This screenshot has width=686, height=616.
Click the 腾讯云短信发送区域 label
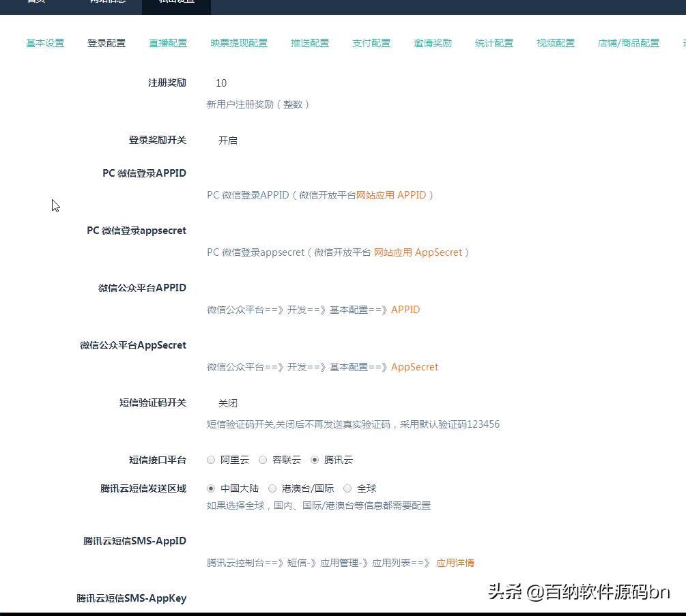tap(143, 488)
